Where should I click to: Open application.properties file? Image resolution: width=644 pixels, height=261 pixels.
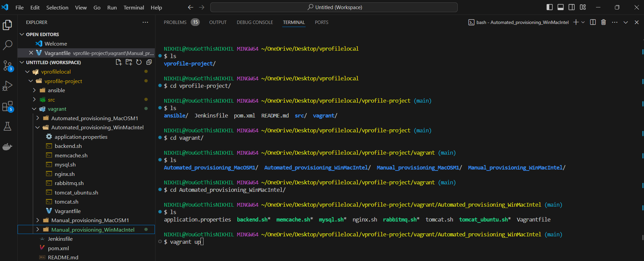point(81,137)
